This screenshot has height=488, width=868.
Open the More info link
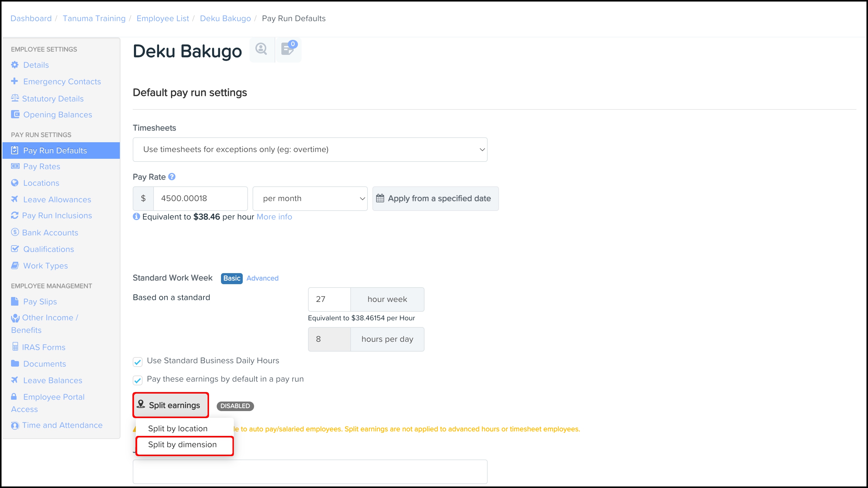(x=274, y=217)
